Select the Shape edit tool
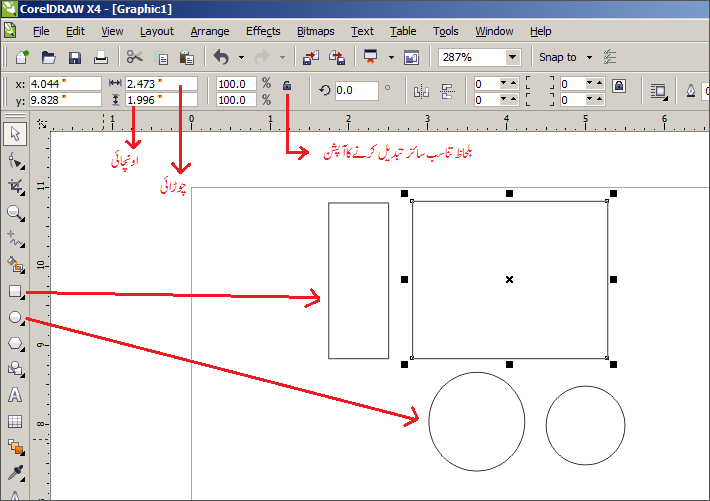710x501 pixels. tap(15, 160)
